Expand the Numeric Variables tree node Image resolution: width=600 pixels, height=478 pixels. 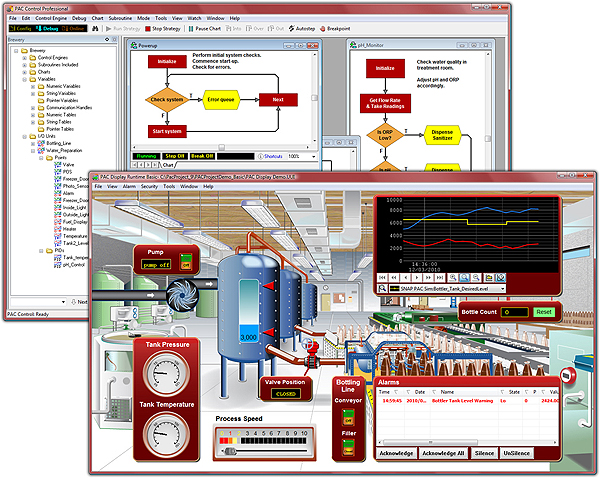coord(33,86)
